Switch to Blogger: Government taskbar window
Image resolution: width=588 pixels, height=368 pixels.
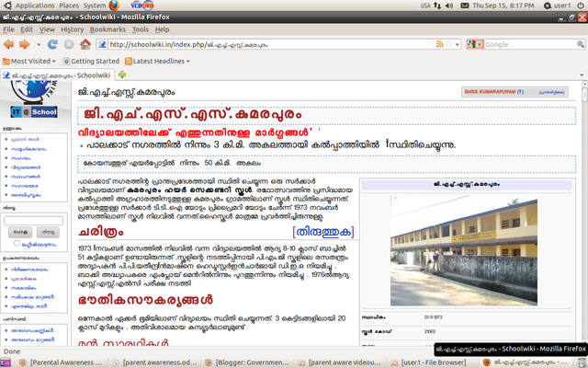pos(247,362)
